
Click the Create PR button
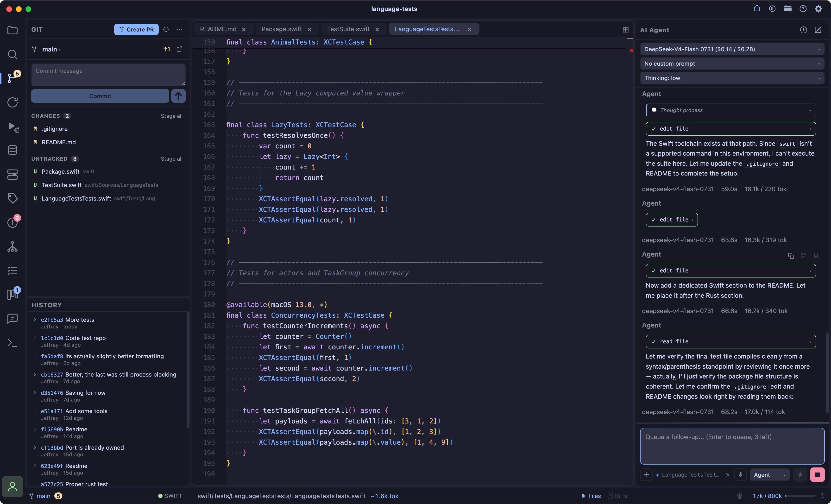tap(136, 29)
